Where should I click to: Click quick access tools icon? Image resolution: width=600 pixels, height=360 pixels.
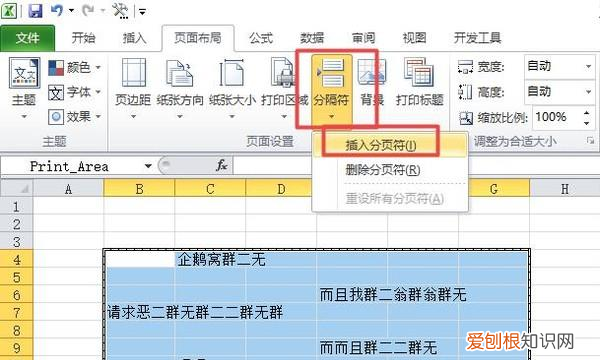[x=121, y=11]
